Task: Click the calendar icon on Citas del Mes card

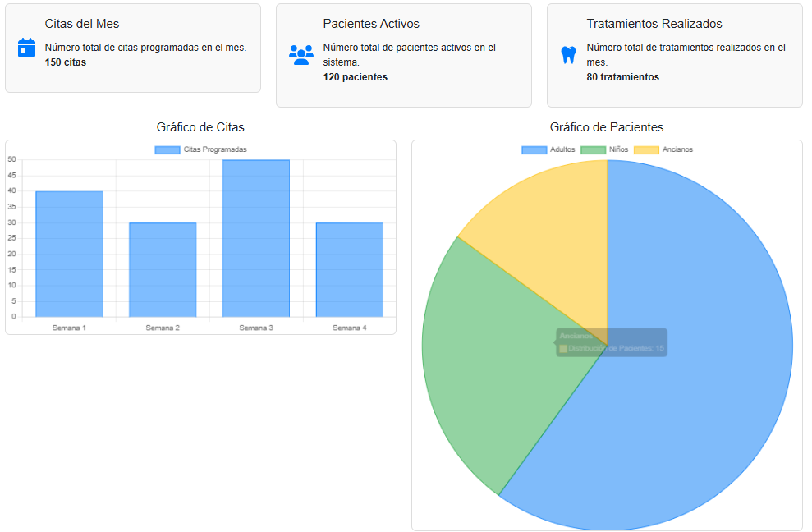Action: click(26, 49)
